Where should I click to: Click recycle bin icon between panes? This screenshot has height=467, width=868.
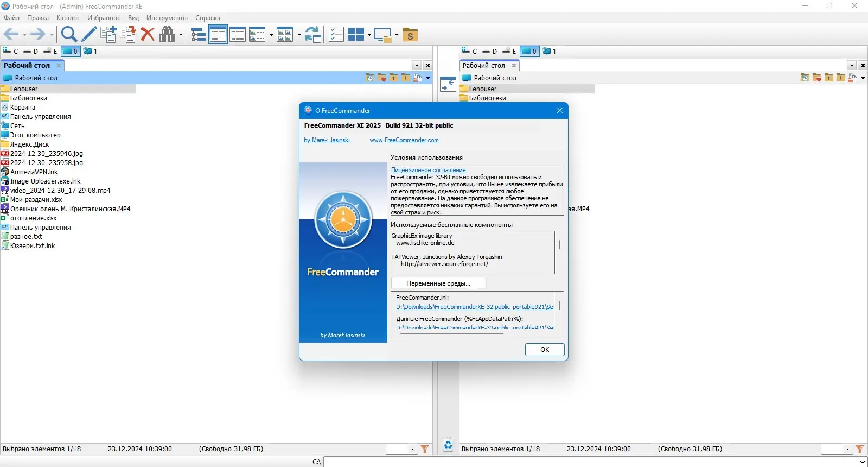[x=448, y=445]
